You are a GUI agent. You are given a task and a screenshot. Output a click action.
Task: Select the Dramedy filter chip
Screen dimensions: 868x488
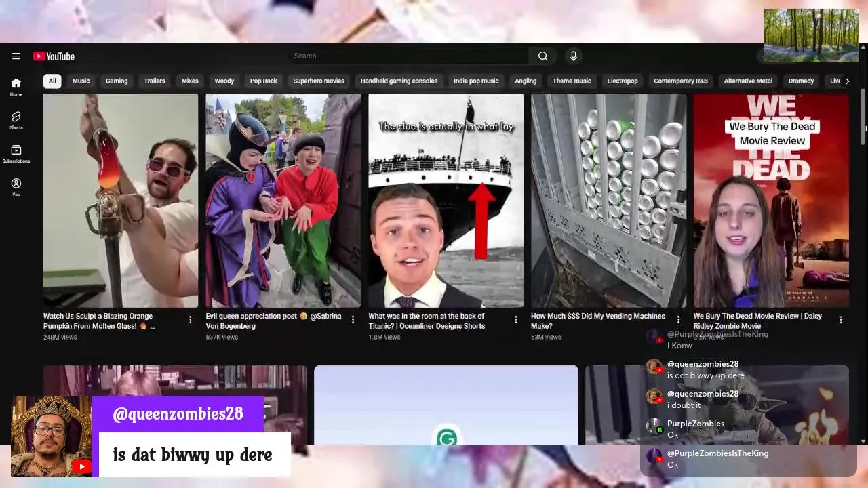click(x=801, y=81)
